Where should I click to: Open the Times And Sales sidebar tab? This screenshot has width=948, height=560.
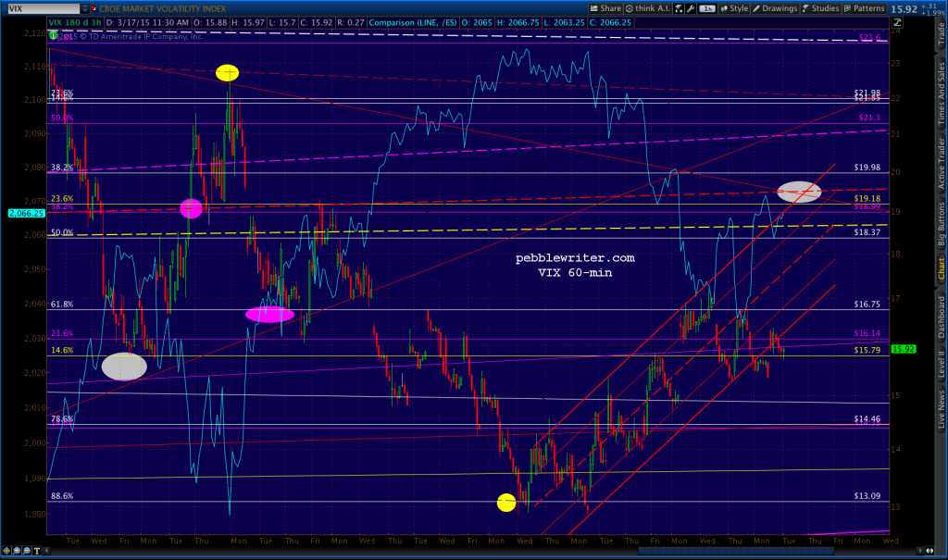point(942,93)
